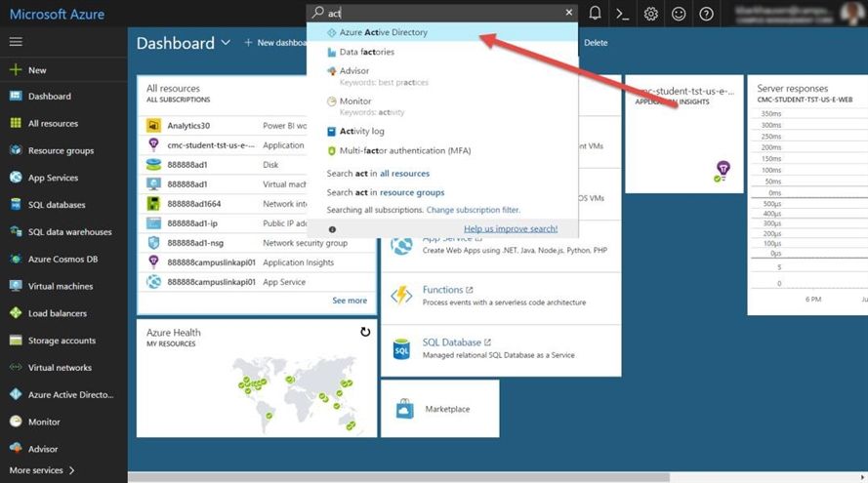The height and width of the screenshot is (483, 868).
Task: Open Storage accounts in sidebar
Action: point(63,341)
